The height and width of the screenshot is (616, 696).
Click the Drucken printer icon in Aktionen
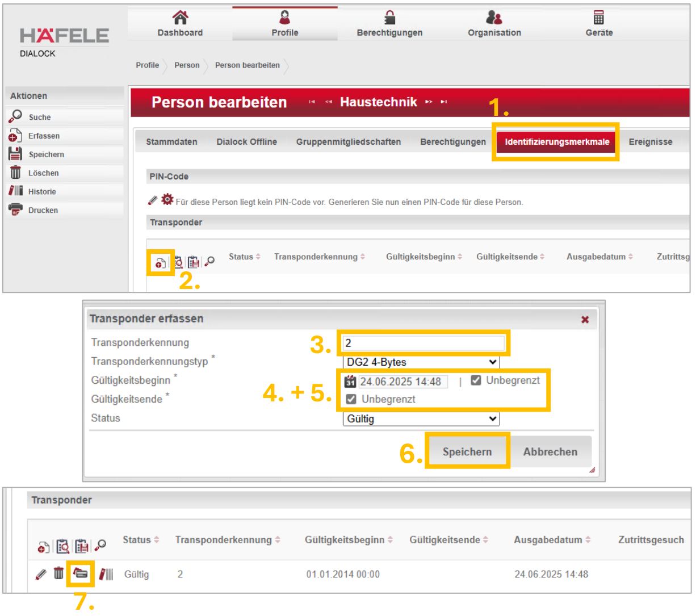[x=15, y=209]
